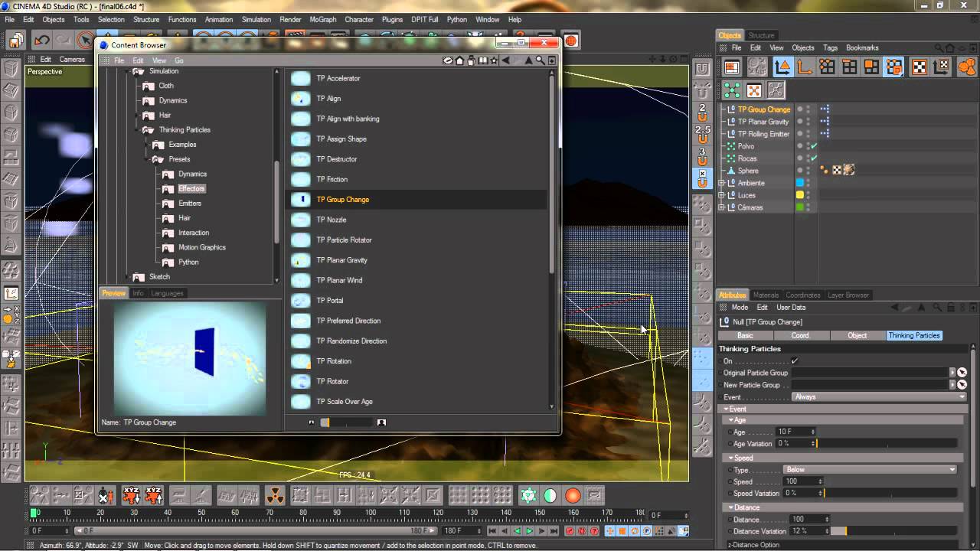The height and width of the screenshot is (551, 980).
Task: Switch to the Materials tab
Action: pos(766,295)
